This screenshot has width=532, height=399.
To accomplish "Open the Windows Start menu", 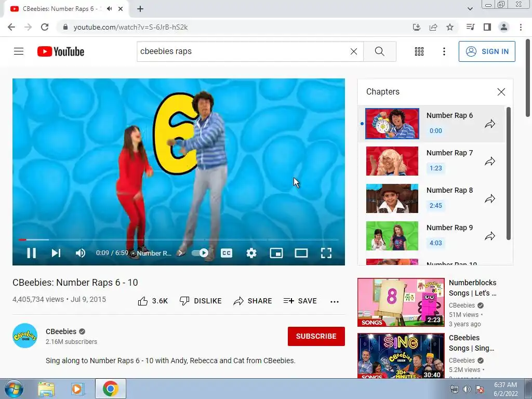I will [14, 389].
